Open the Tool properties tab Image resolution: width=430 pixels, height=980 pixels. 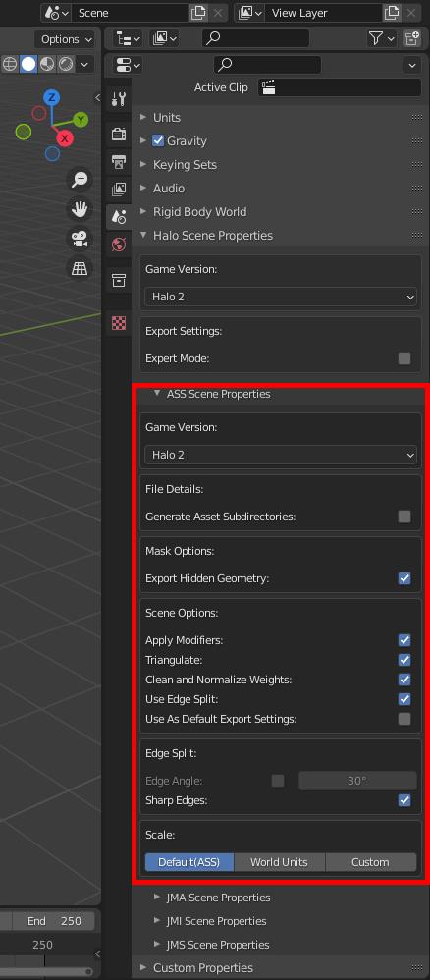[x=118, y=99]
